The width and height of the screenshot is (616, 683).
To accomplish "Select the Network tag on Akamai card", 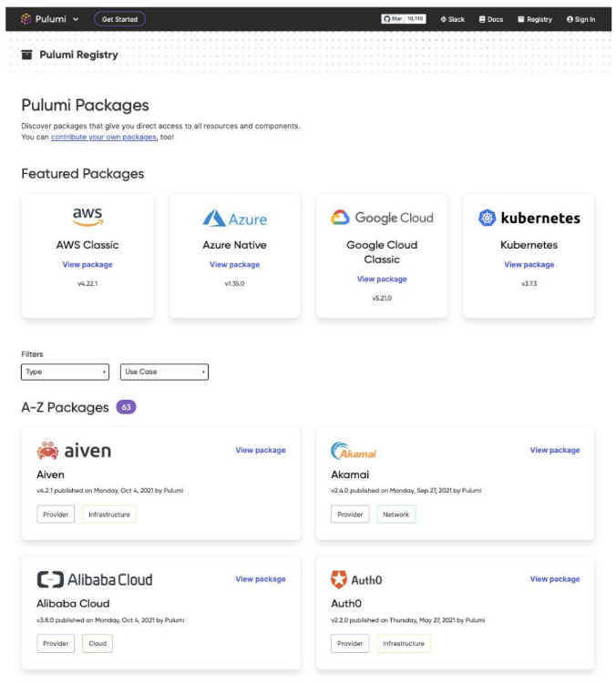I will click(x=395, y=515).
